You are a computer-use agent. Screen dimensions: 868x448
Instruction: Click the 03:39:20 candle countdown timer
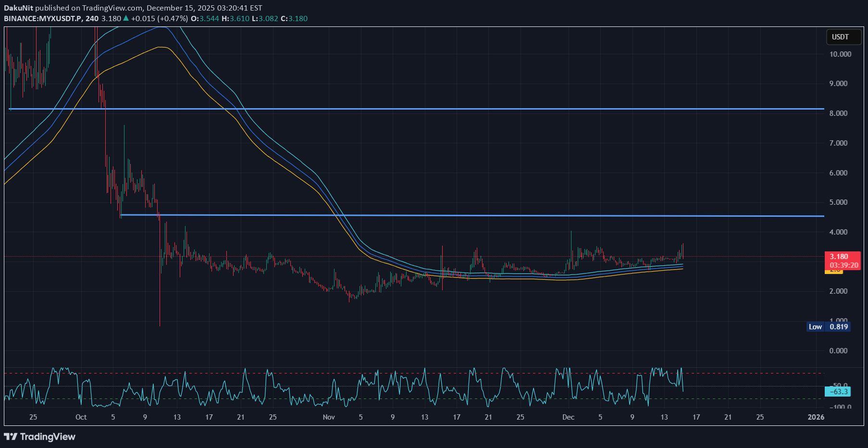(x=843, y=265)
